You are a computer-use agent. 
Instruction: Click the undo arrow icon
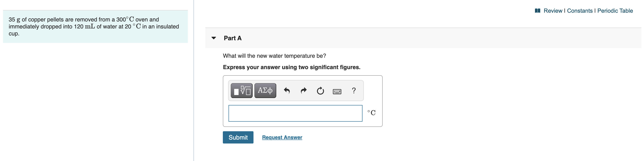287,91
